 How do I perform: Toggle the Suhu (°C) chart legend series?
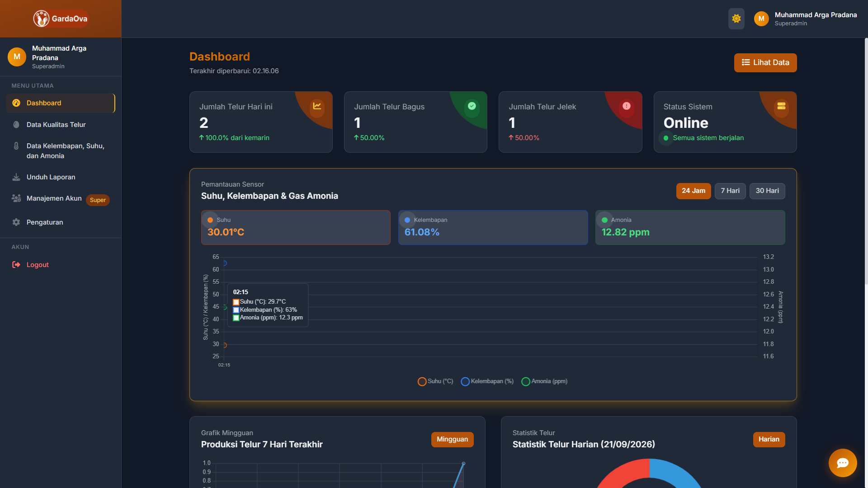(x=435, y=381)
